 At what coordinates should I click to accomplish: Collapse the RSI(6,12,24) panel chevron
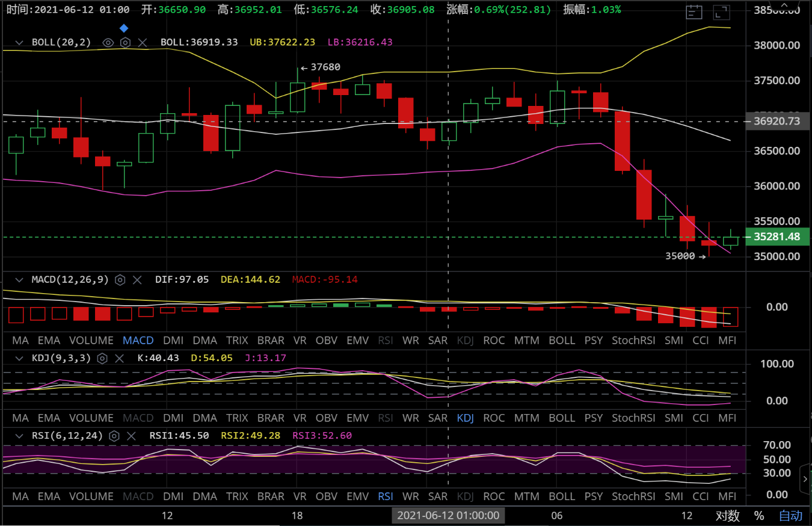coord(20,436)
